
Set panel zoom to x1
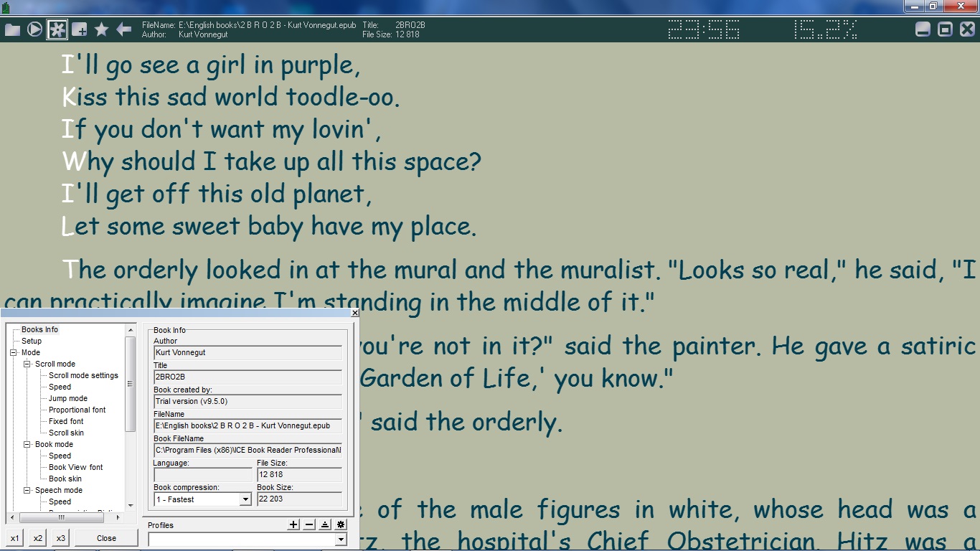pyautogui.click(x=15, y=538)
